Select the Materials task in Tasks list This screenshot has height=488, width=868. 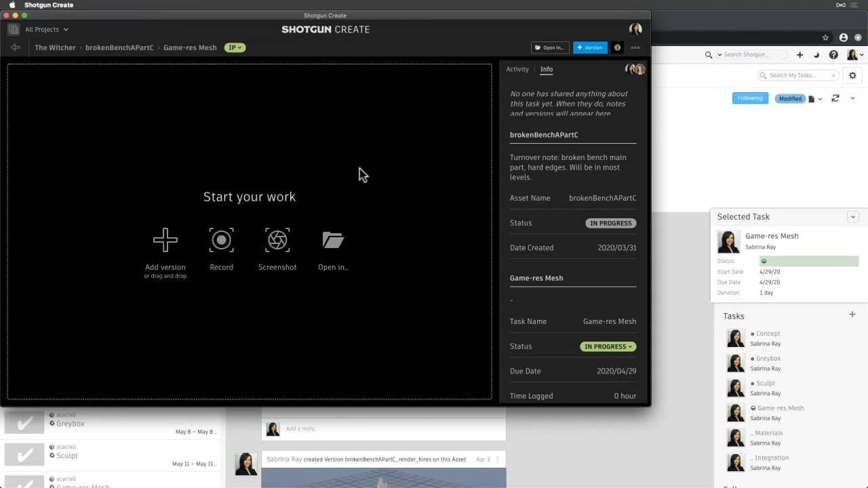(x=769, y=433)
